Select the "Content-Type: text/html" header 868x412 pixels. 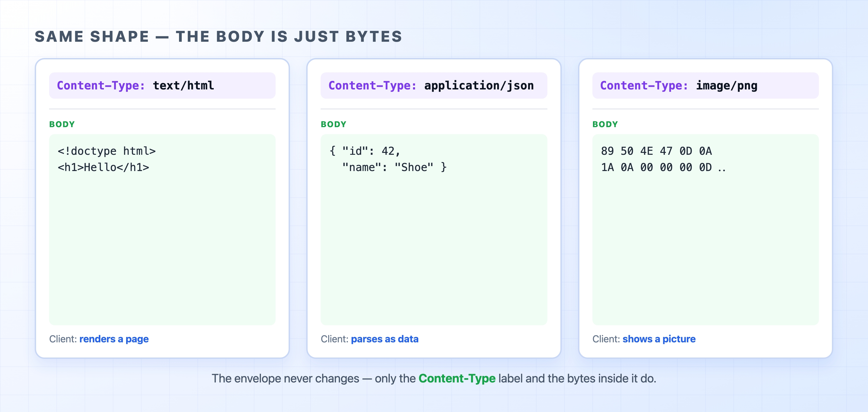(162, 85)
